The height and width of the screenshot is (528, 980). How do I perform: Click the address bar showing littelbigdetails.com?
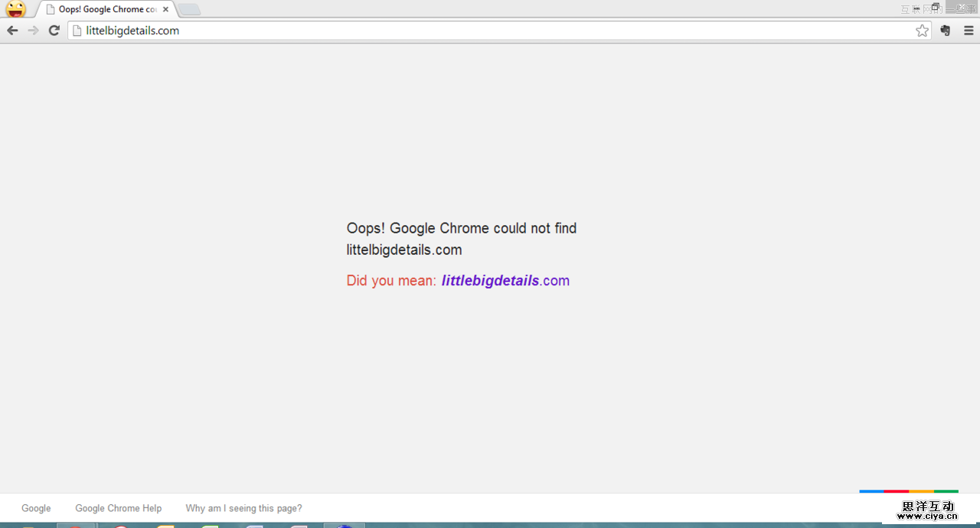[498, 31]
